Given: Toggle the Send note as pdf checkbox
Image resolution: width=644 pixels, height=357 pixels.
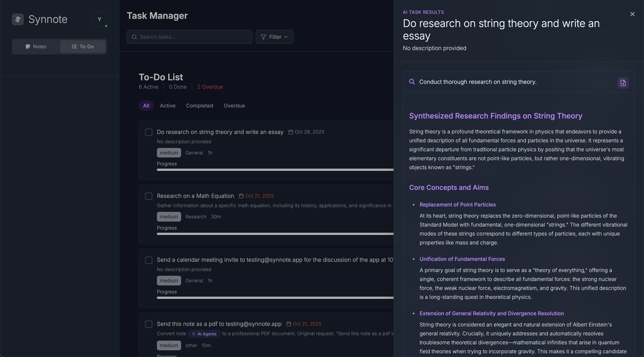Looking at the screenshot, I should pos(149,324).
